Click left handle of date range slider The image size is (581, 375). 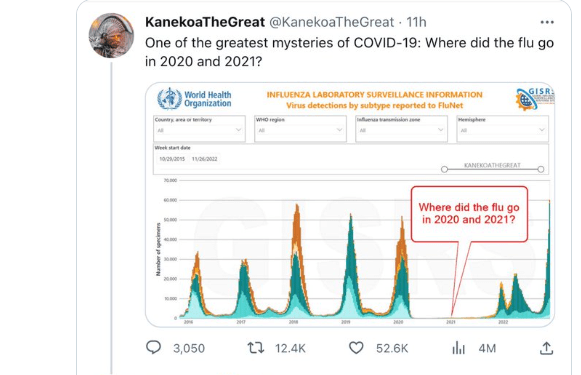[444, 169]
